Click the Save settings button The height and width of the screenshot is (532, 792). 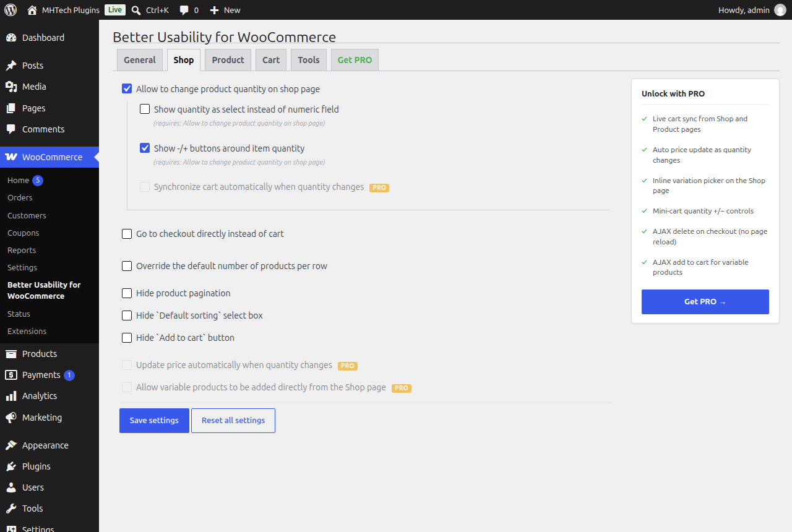154,421
